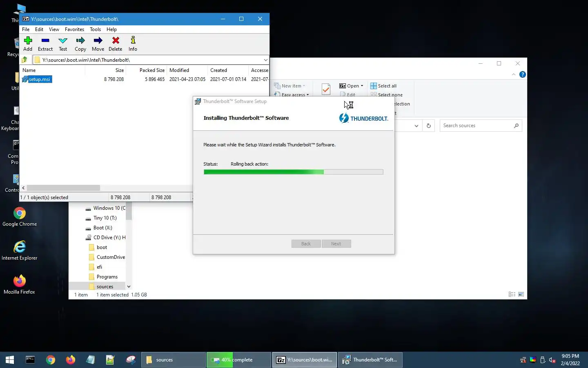Open Firefox from the taskbar

(71, 360)
